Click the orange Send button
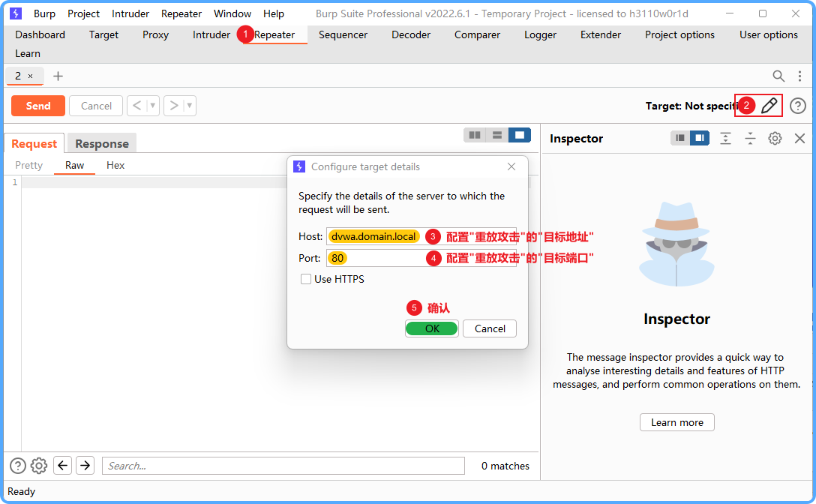This screenshot has height=504, width=816. [x=38, y=106]
